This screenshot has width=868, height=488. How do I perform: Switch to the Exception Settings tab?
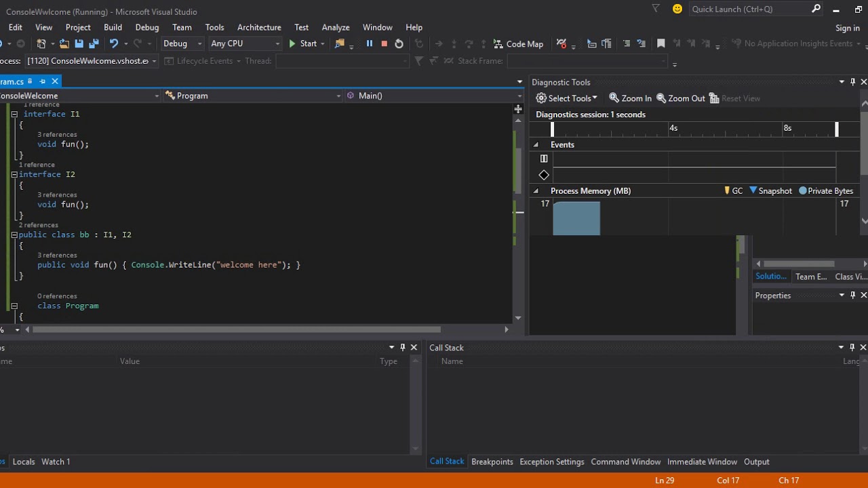click(552, 462)
